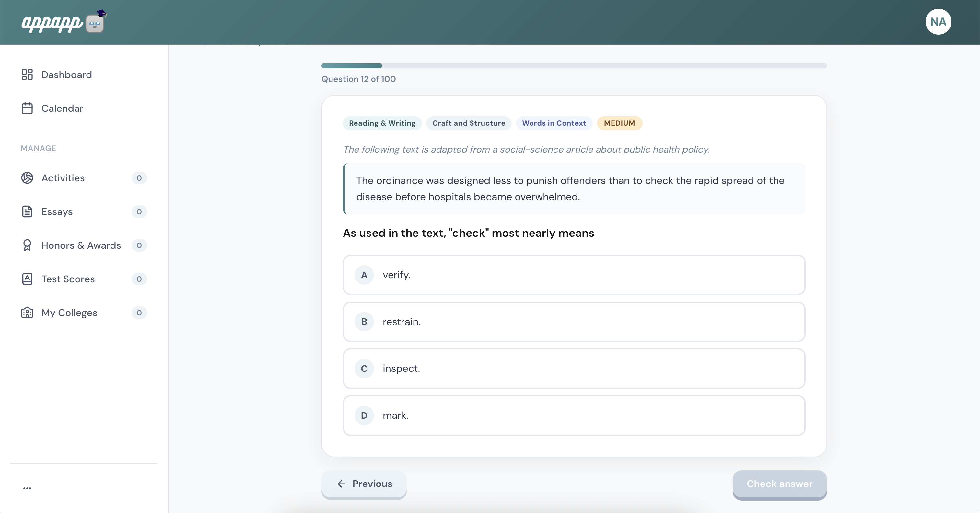Click the Words in Context tag

554,123
